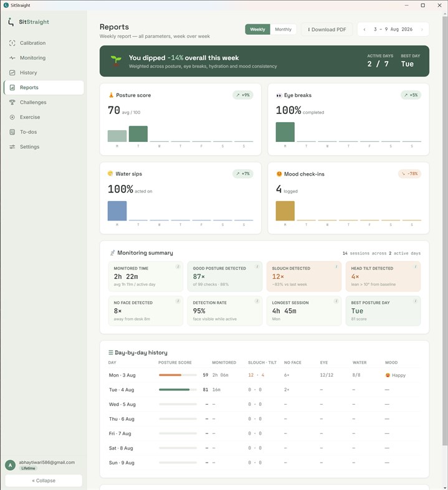Select the Tue · 4 Aug row label
This screenshot has height=490, width=448.
pyautogui.click(x=122, y=390)
